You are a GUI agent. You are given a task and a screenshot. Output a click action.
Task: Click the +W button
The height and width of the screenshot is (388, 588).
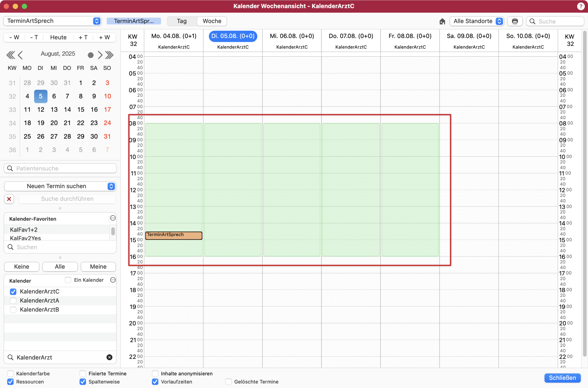point(104,37)
